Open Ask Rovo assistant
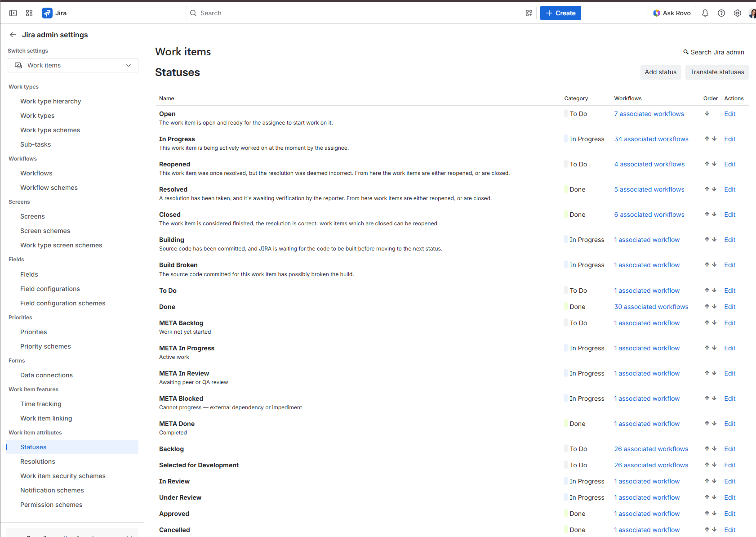This screenshot has width=756, height=537. tap(672, 13)
